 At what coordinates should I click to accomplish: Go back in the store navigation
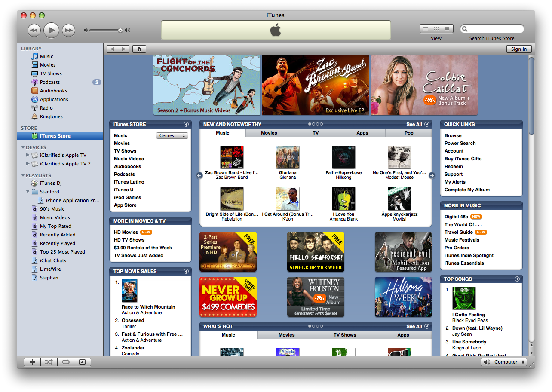tap(112, 49)
